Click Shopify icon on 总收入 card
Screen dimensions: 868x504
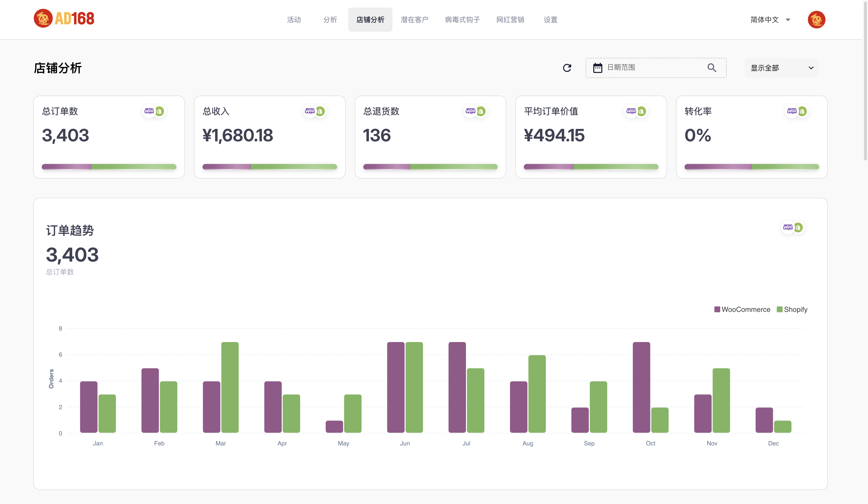point(320,111)
